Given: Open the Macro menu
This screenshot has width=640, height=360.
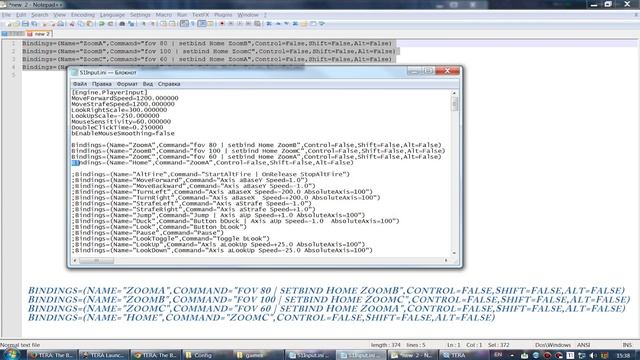Looking at the screenshot, I should [164, 15].
